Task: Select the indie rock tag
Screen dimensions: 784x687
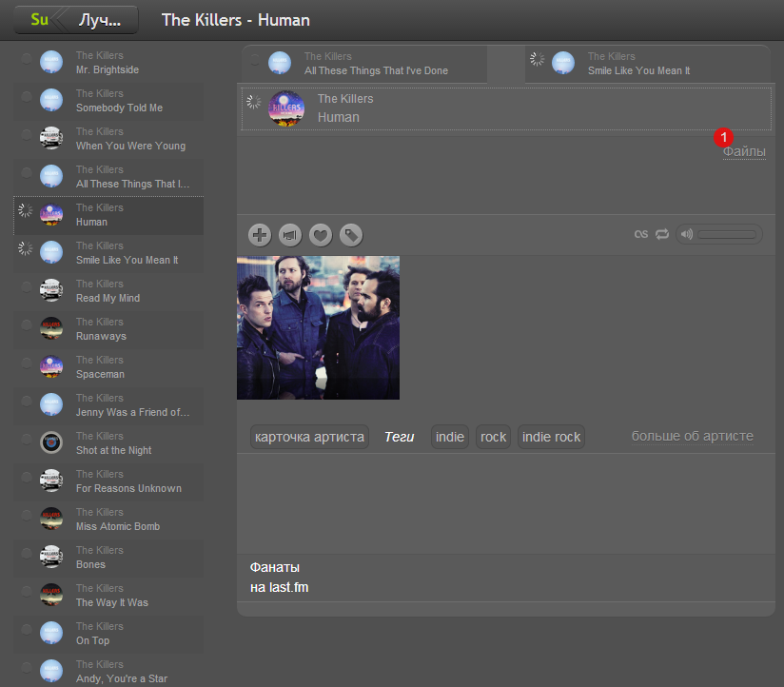Action: click(x=552, y=437)
